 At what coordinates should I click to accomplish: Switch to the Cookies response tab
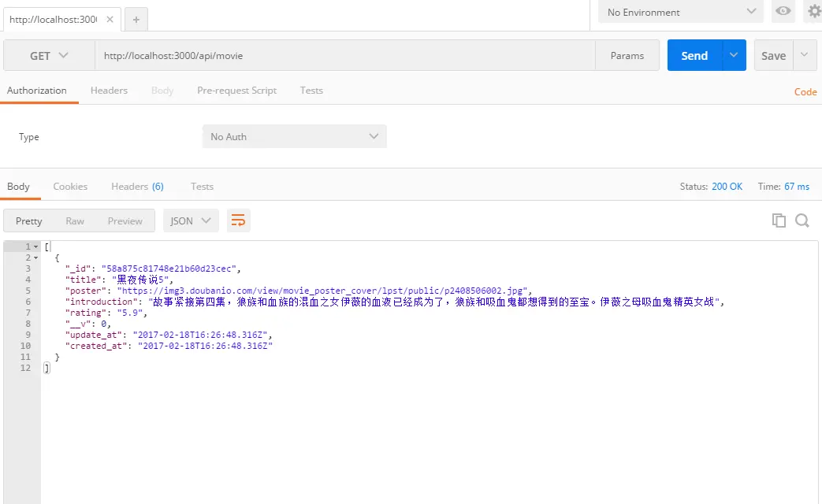click(70, 186)
